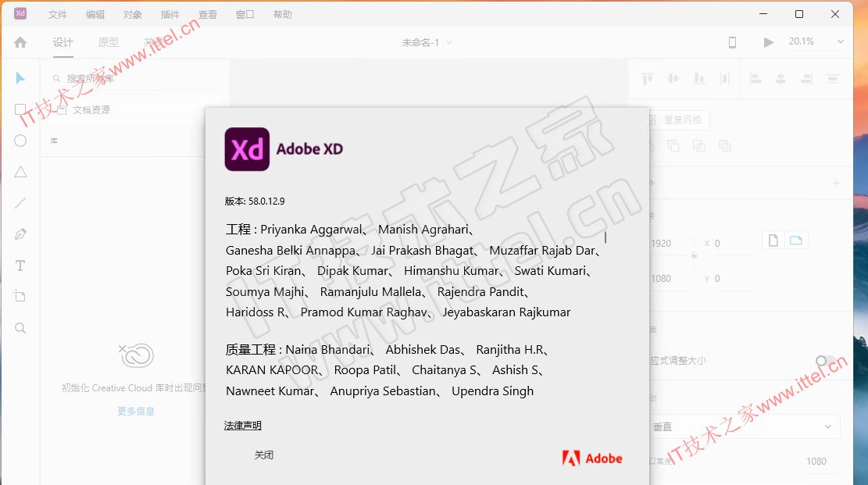The width and height of the screenshot is (868, 485).
Task: Click the align bottom icon
Action: tap(699, 79)
